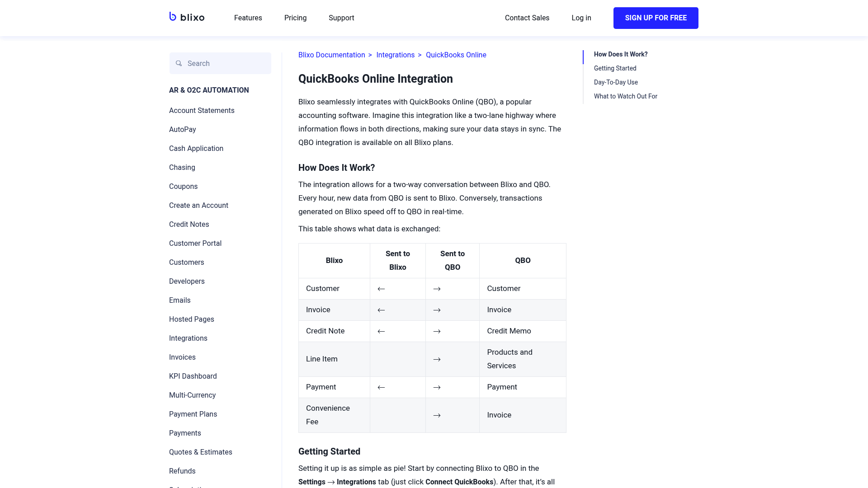The image size is (868, 488).
Task: Open Payment Plans sidebar page
Action: (193, 414)
